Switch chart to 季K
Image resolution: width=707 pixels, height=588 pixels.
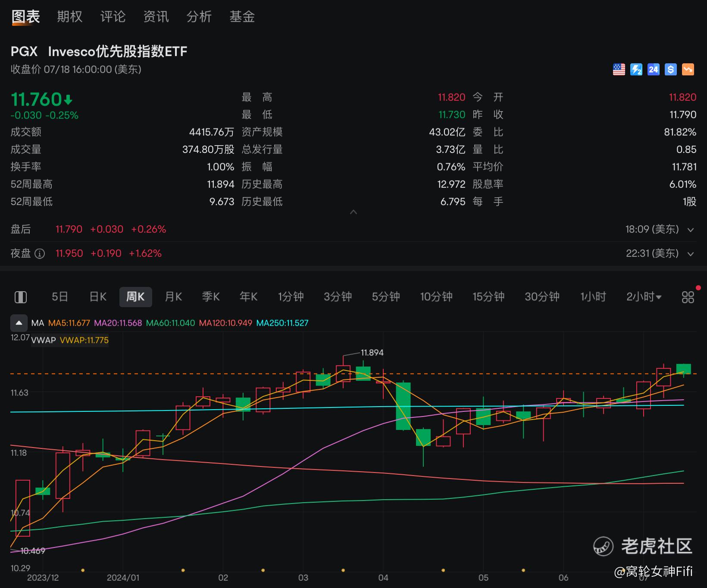point(211,297)
